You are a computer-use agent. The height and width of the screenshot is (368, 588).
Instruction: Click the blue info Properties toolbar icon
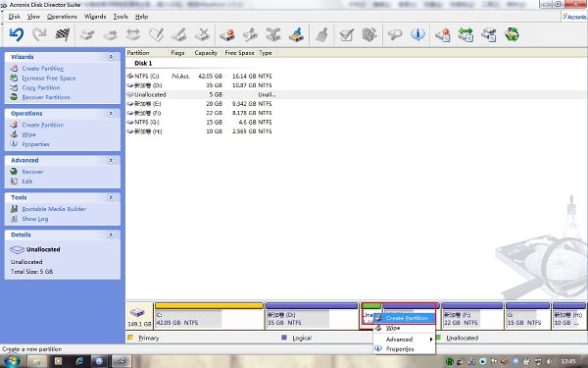coord(417,34)
